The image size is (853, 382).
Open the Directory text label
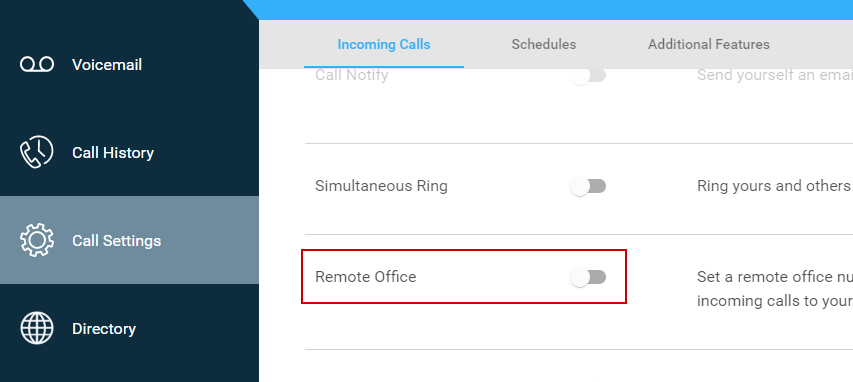tap(104, 329)
